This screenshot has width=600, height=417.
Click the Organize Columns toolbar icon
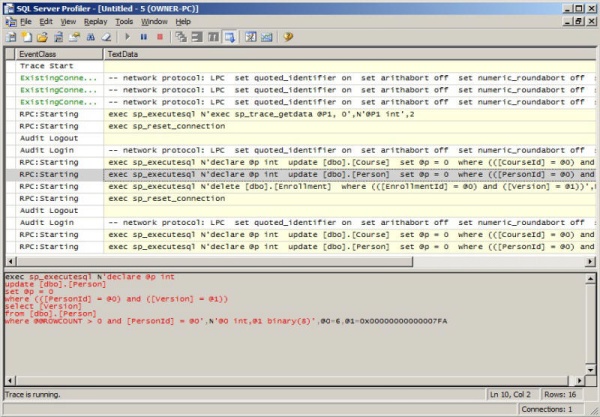point(181,37)
